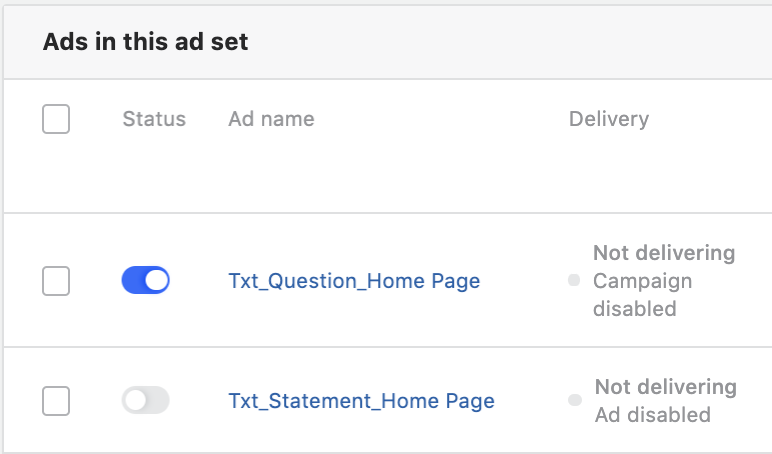Tick the select-all ads checkbox in header

pos(56,120)
